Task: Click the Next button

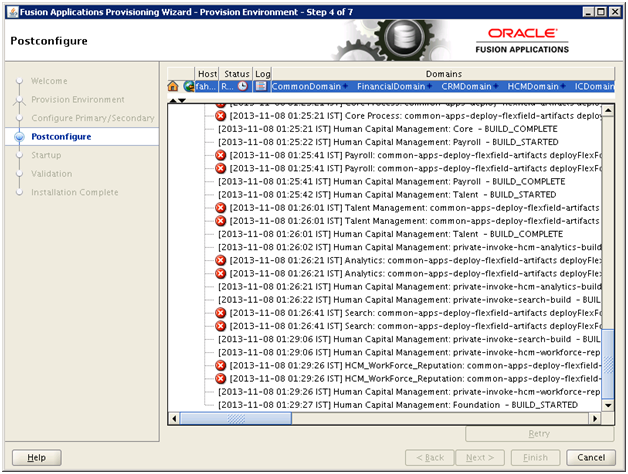Action: point(480,457)
